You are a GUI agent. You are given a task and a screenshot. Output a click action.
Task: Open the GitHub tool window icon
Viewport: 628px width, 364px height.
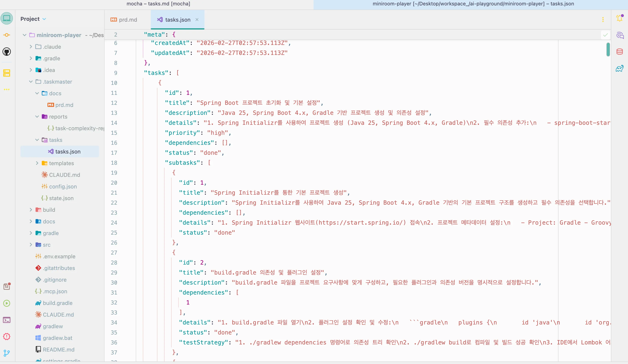coord(7,52)
